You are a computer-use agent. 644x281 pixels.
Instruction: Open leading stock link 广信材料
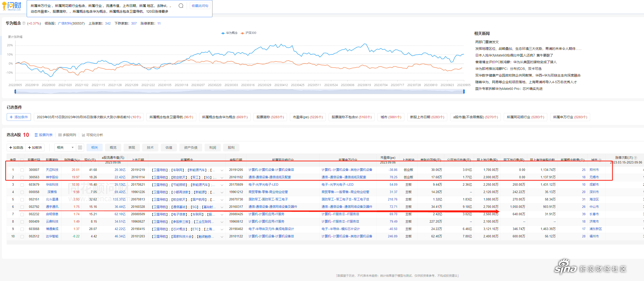pyautogui.click(x=65, y=23)
